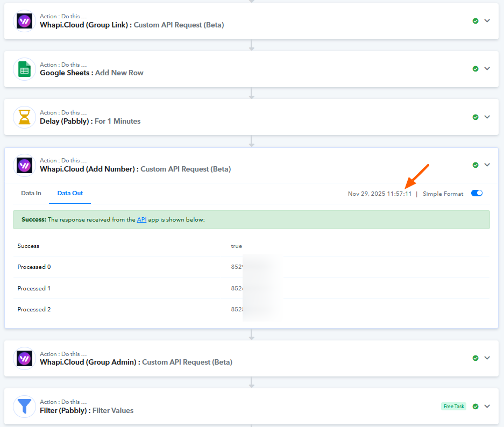Screen dimensions: 504x427
Task: Expand the Google Sheets Add New Row step
Action: pyautogui.click(x=487, y=69)
